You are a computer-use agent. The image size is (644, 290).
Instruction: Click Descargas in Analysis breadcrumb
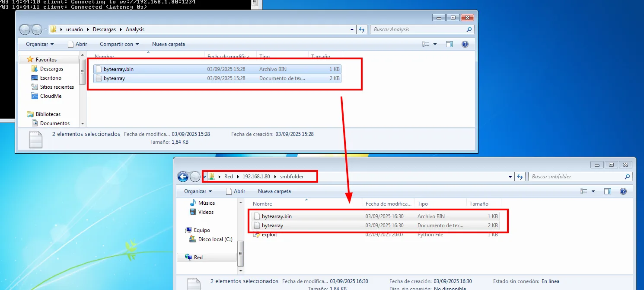coord(104,29)
